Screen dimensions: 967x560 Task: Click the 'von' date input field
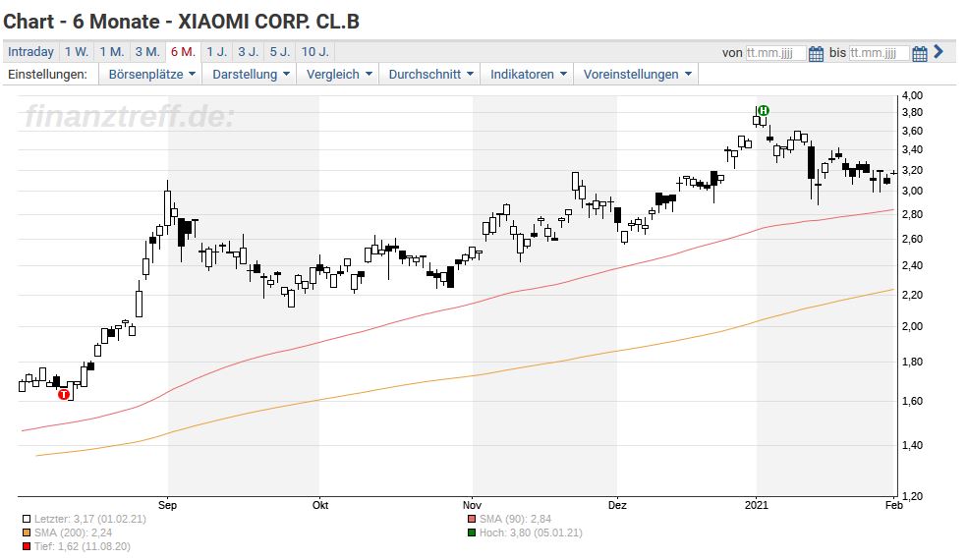tap(775, 53)
